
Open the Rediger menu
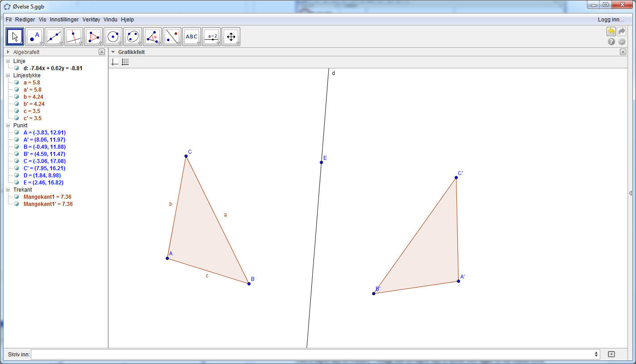tap(25, 20)
